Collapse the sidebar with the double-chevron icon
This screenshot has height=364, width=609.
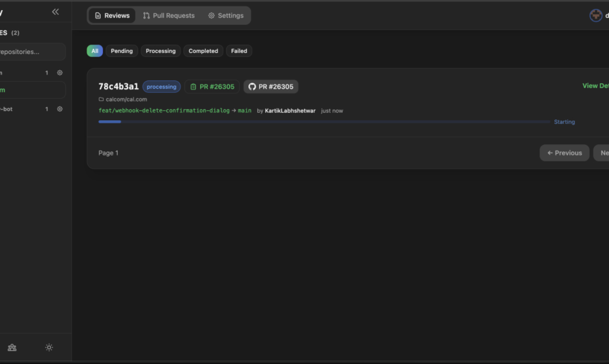coord(56,12)
